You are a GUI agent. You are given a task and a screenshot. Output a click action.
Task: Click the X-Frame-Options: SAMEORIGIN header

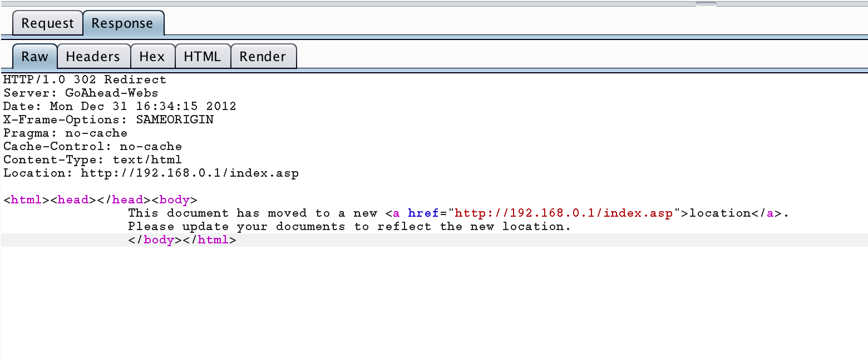[x=108, y=119]
